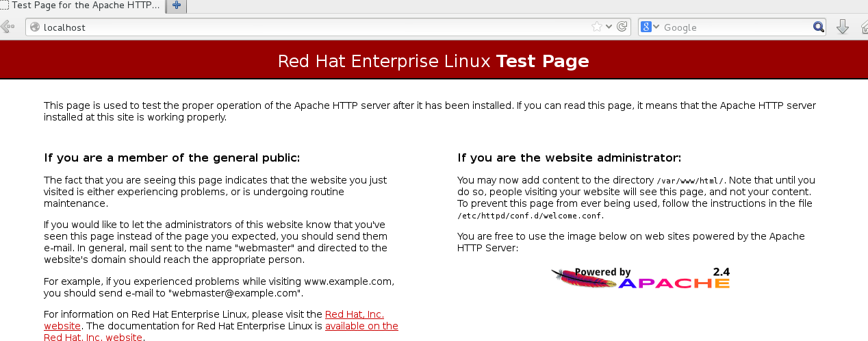Image resolution: width=868 pixels, height=341 pixels.
Task: Click the 'If you are a member of the general public:' heading
Action: click(x=172, y=158)
